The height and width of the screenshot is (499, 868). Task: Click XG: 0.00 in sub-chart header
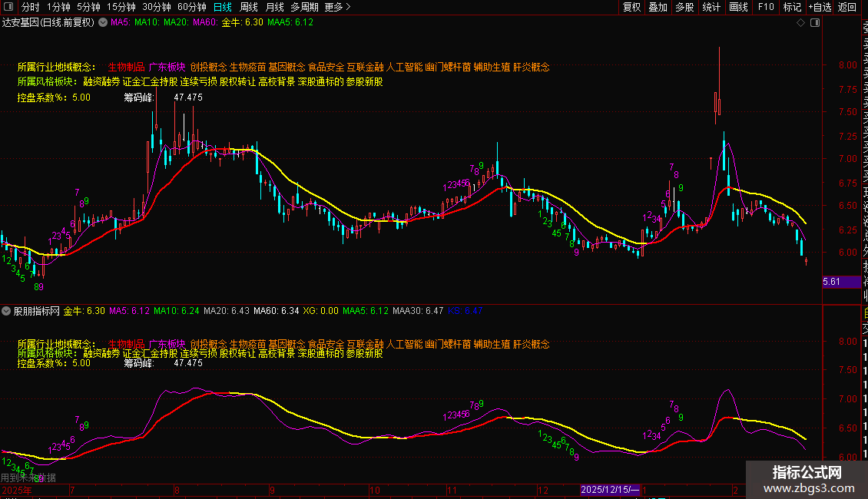(x=320, y=311)
